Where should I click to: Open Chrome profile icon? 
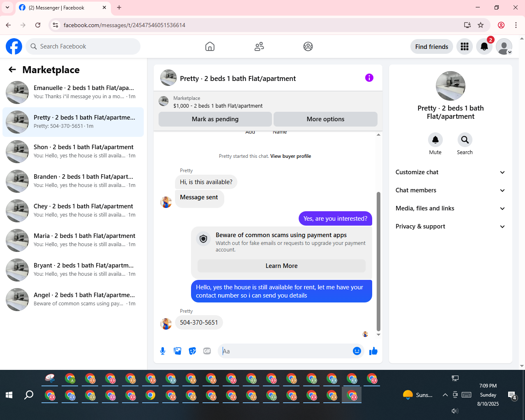coord(501,25)
